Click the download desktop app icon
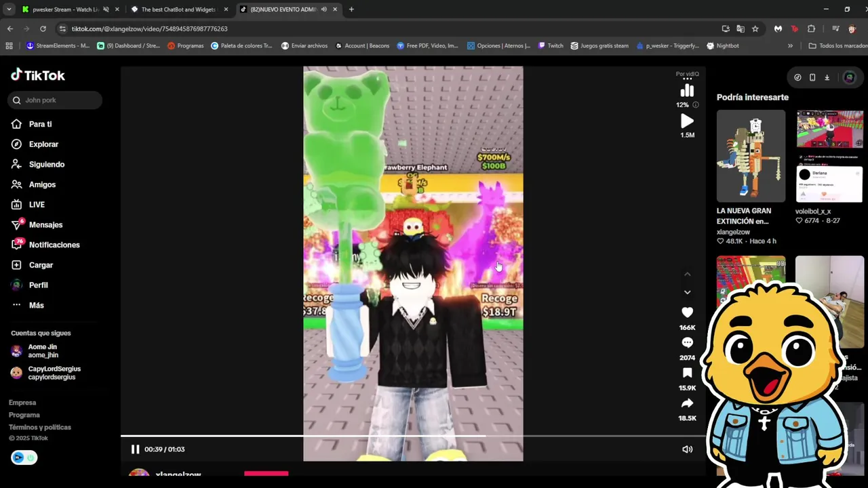Screen dimensions: 868x488 [827, 77]
